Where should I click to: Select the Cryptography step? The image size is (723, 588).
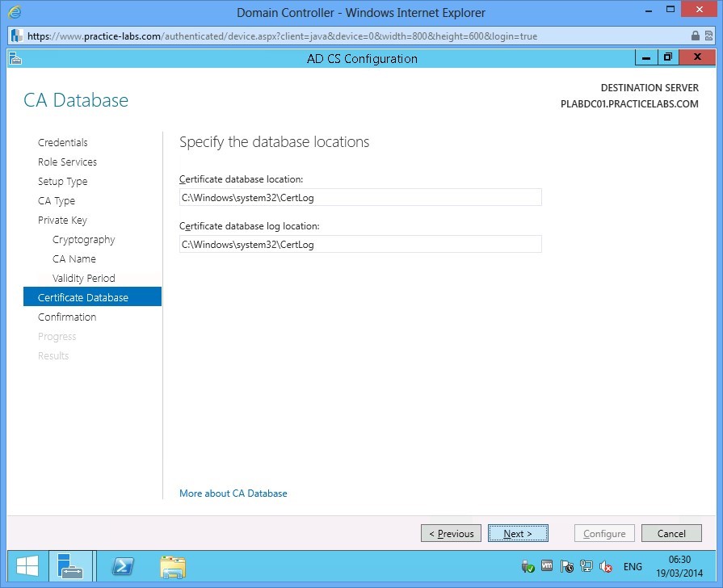click(x=83, y=239)
